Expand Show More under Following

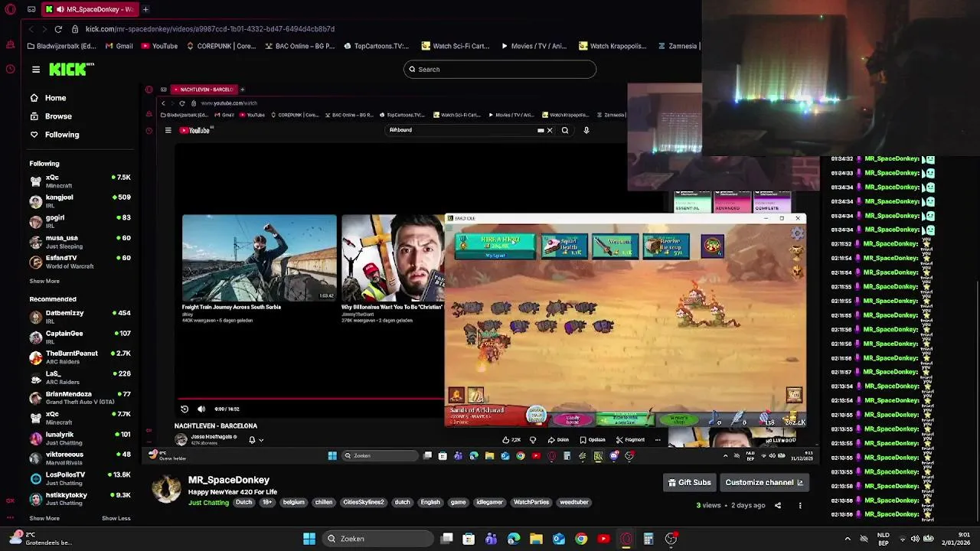click(44, 281)
